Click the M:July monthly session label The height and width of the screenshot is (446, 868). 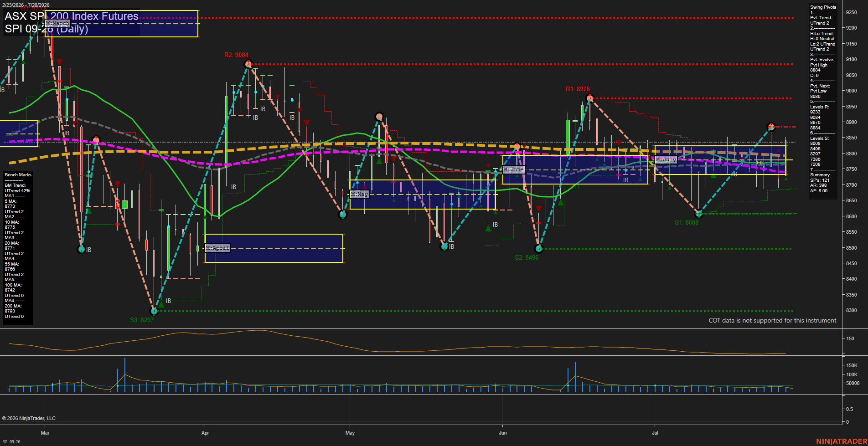tap(666, 159)
